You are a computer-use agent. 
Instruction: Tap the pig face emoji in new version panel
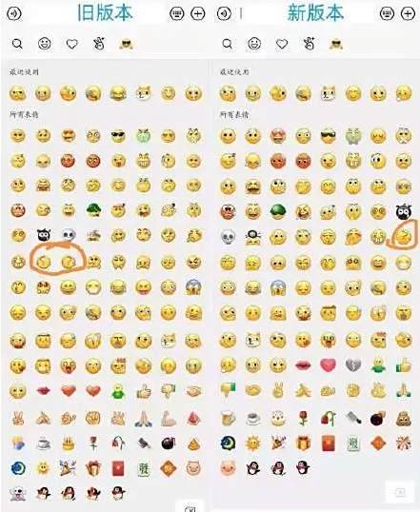tap(228, 468)
